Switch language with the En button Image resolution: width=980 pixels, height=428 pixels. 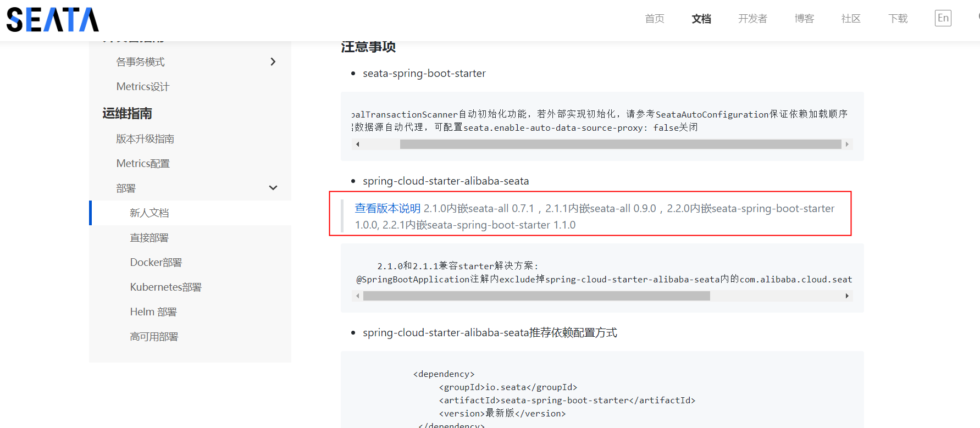click(x=943, y=18)
